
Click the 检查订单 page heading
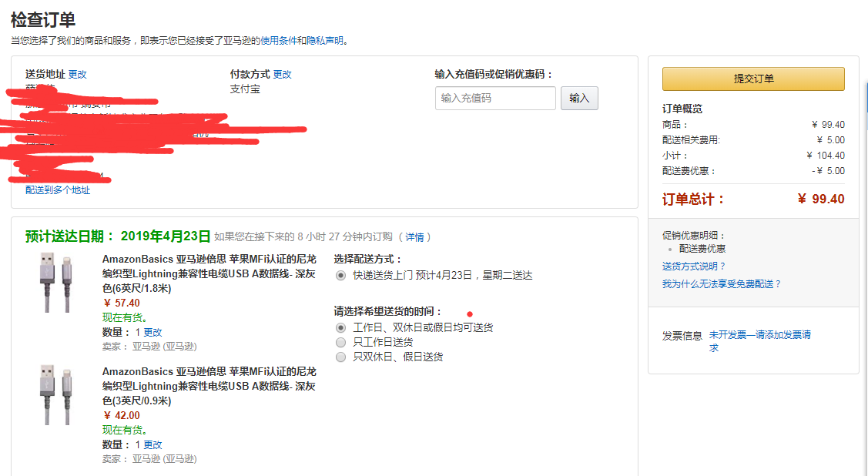coord(43,20)
